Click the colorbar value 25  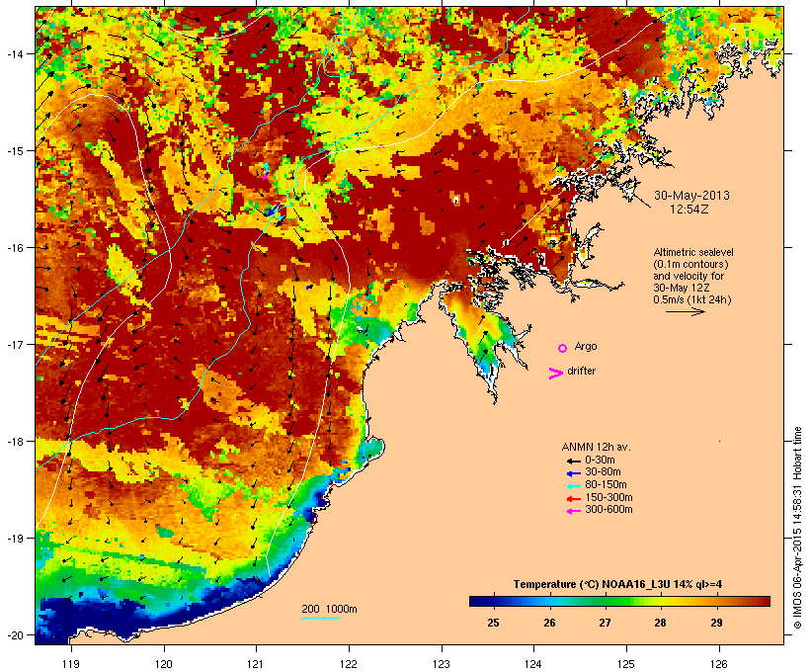[x=493, y=623]
